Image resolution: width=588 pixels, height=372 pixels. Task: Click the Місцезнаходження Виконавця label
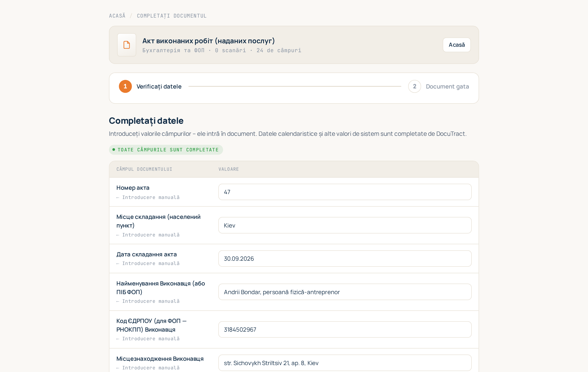(x=160, y=359)
